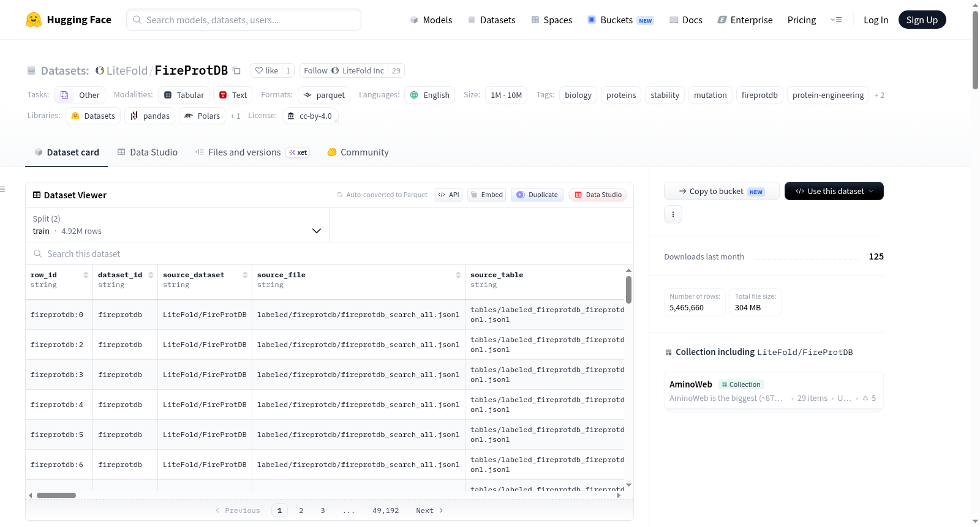Open Datasets in the top navigation
This screenshot has height=527, width=980.
(492, 20)
